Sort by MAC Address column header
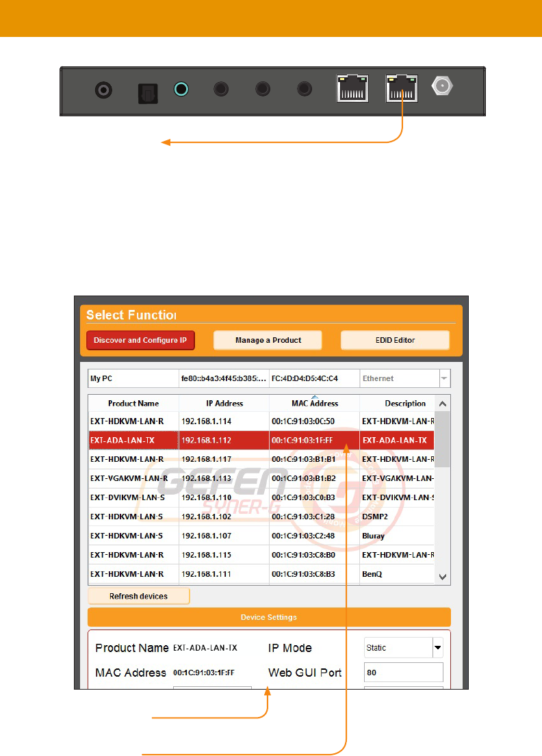The height and width of the screenshot is (756, 542). [314, 404]
